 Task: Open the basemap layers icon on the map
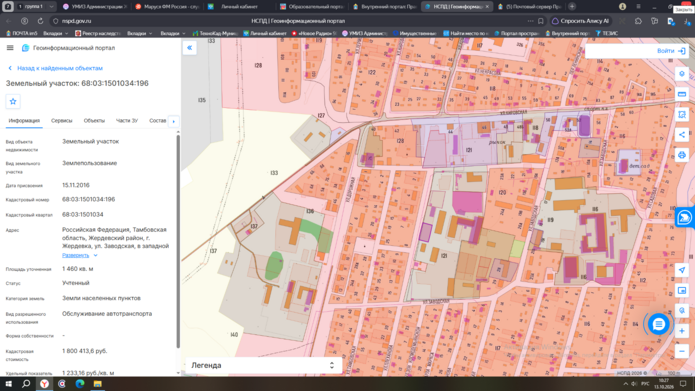(682, 290)
